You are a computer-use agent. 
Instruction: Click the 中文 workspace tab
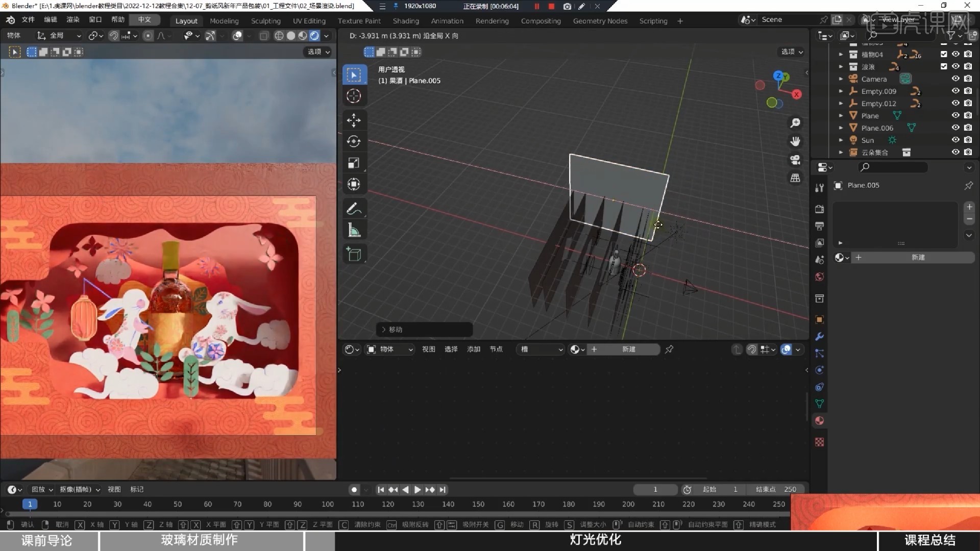[x=144, y=20]
